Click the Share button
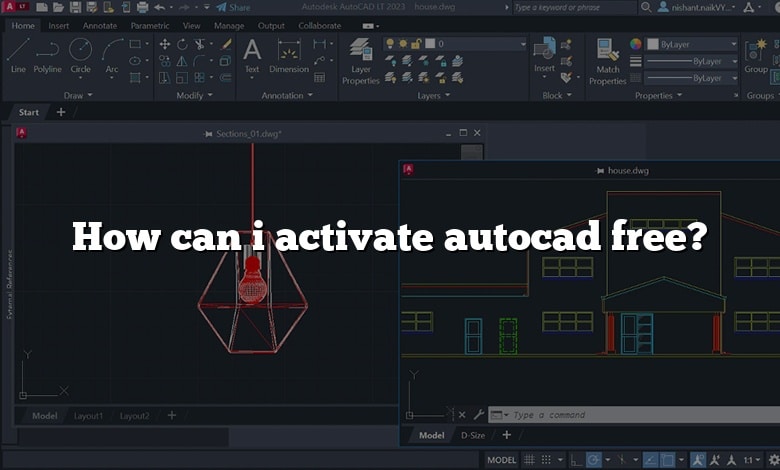Screen dimensions: 780x470 (x=233, y=7)
